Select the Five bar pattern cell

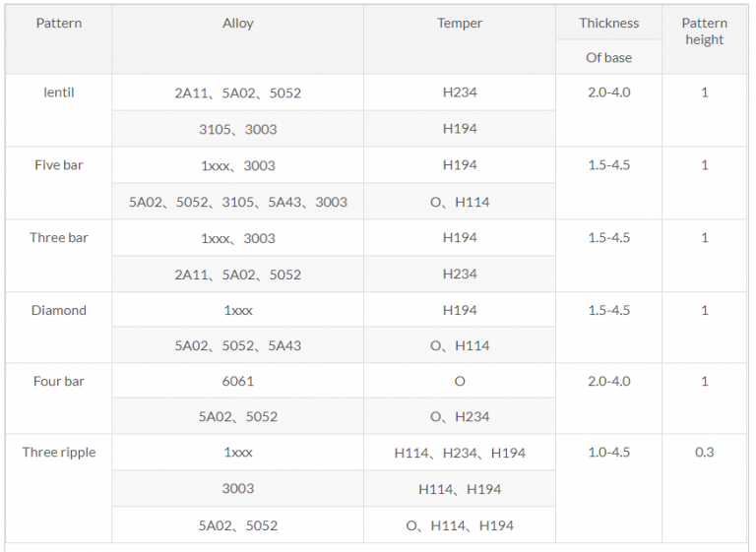[x=58, y=165]
